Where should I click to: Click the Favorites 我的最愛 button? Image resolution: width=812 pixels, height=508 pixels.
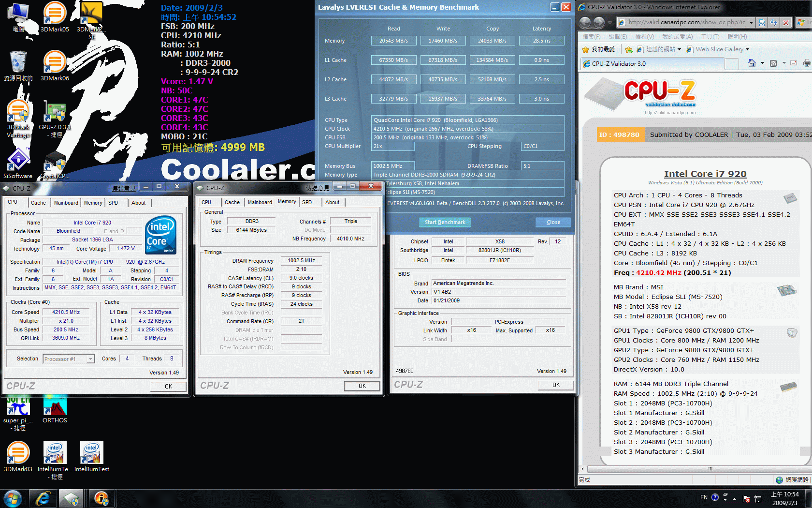tap(599, 49)
